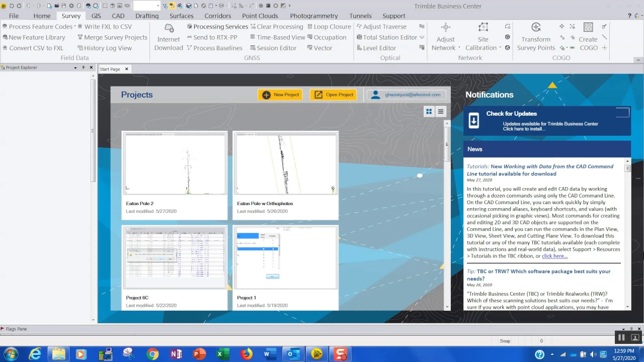Switch to the CAD ribbon tab

[118, 16]
